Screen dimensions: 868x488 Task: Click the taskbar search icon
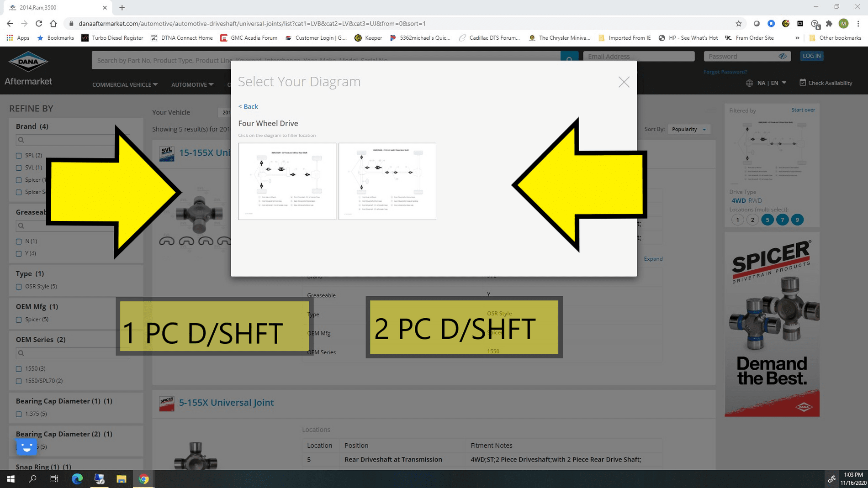click(32, 479)
